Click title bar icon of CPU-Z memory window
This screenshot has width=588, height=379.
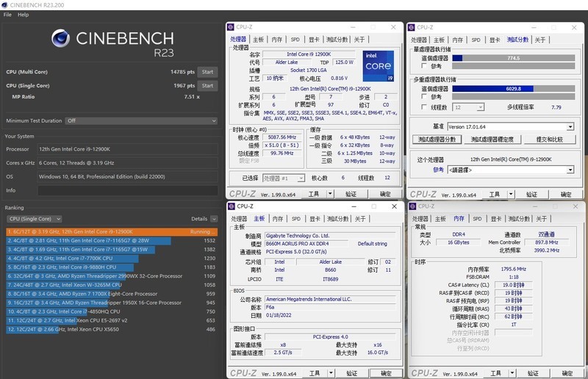pos(413,208)
